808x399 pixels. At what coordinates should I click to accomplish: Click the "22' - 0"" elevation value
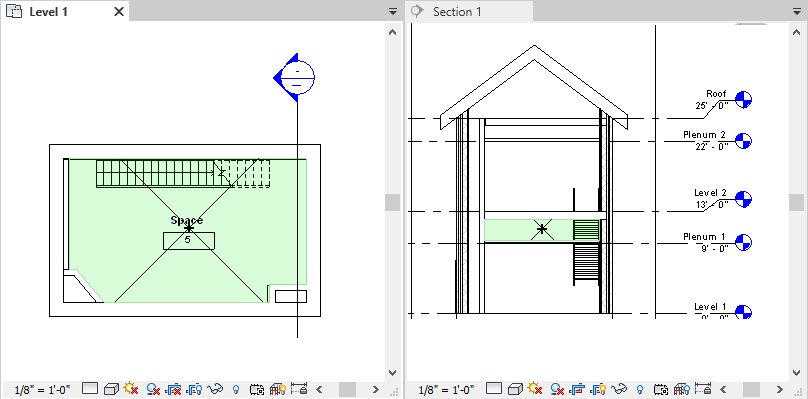click(711, 146)
